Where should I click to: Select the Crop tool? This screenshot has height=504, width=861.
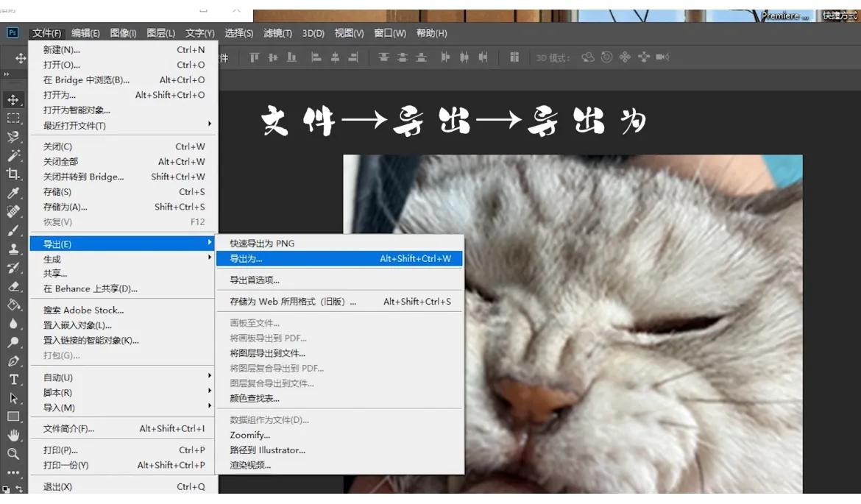click(x=13, y=174)
